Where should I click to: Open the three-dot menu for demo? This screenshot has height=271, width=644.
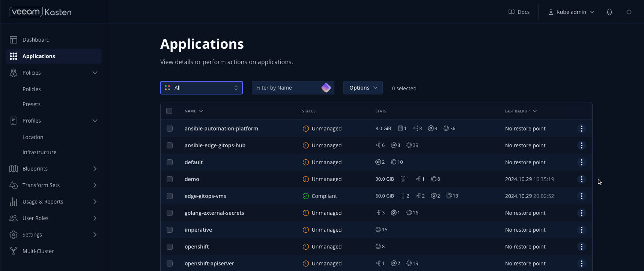[582, 179]
